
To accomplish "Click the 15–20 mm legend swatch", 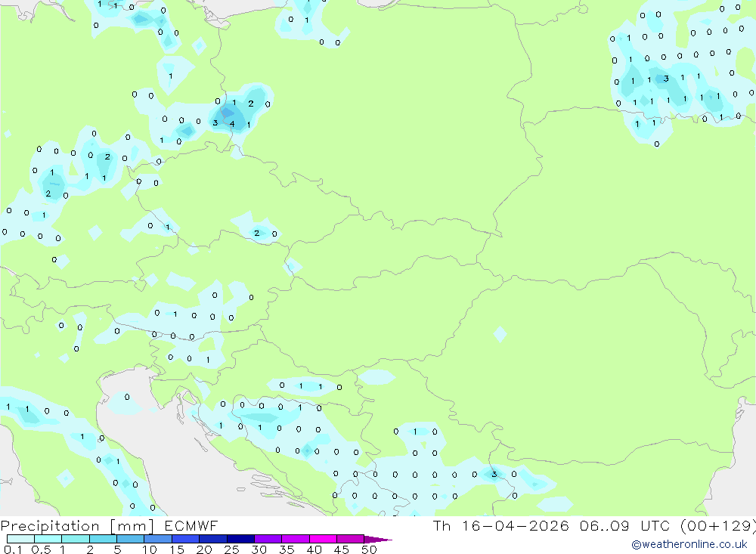I will tap(186, 539).
